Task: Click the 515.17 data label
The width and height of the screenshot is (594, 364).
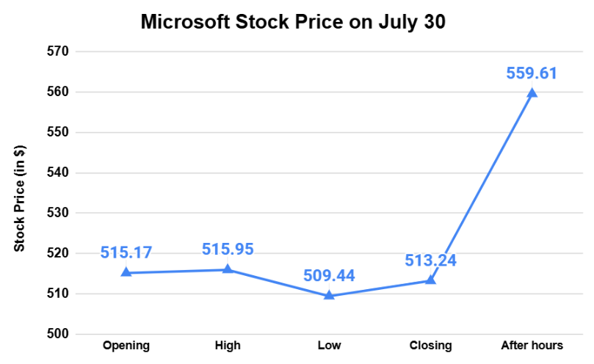Action: pyautogui.click(x=126, y=252)
